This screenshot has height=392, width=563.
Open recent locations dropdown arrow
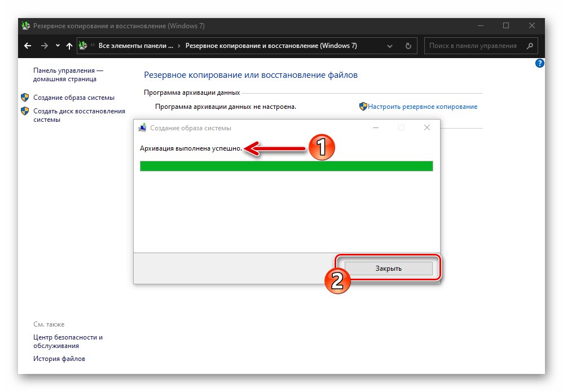click(58, 46)
